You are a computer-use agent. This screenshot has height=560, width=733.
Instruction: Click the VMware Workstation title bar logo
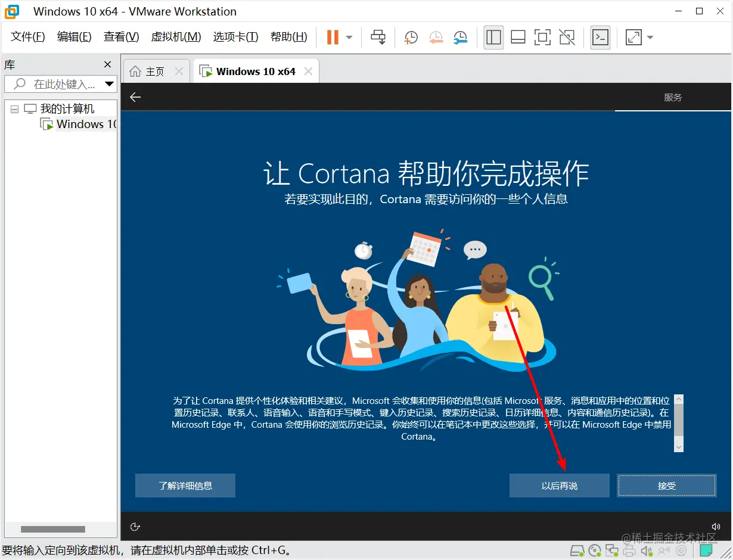(12, 11)
